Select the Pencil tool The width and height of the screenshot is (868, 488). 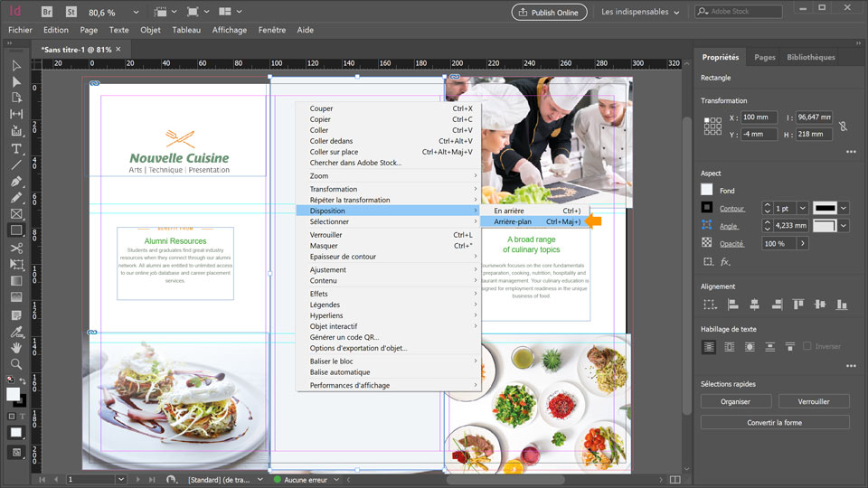[x=16, y=198]
